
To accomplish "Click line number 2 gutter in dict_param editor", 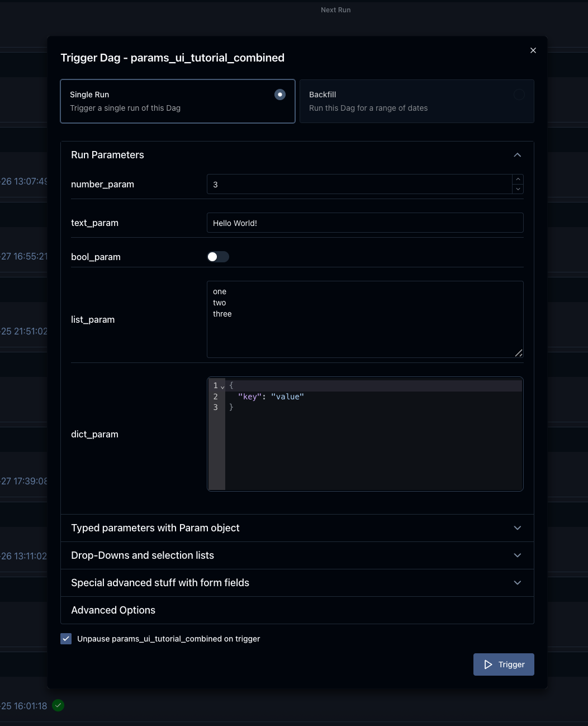I will click(216, 397).
